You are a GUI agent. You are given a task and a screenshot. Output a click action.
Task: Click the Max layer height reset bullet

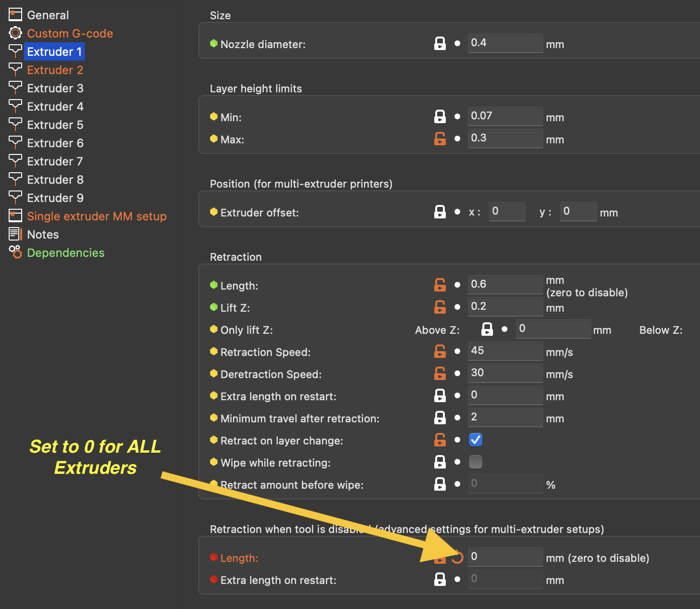point(457,139)
